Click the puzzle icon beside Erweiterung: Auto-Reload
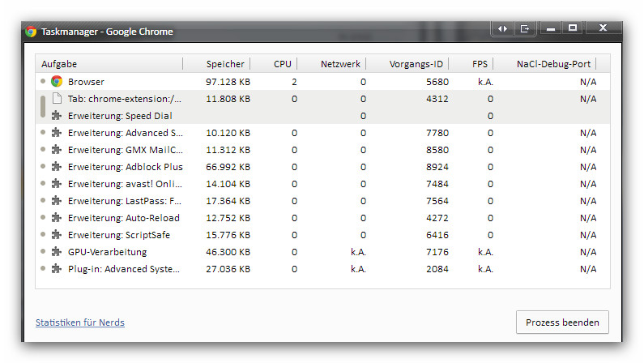 click(56, 218)
